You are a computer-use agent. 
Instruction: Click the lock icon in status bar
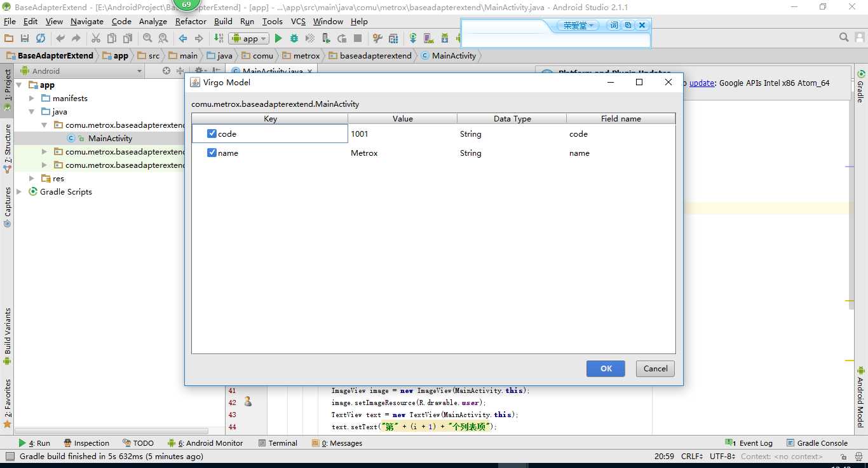tap(843, 456)
